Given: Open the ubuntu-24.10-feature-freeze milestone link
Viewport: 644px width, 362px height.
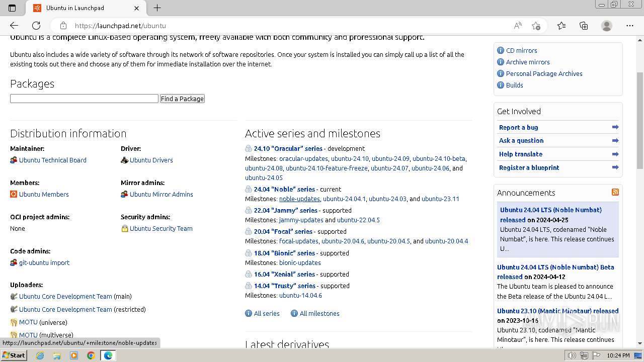Looking at the screenshot, I should tap(327, 168).
